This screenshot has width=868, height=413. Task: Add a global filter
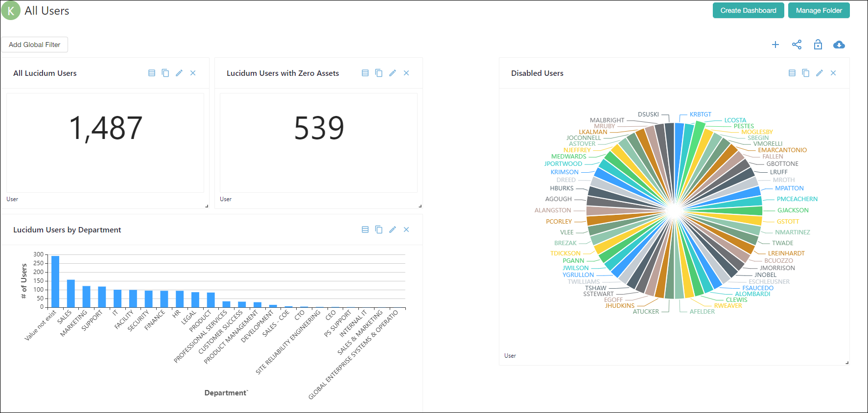[35, 45]
